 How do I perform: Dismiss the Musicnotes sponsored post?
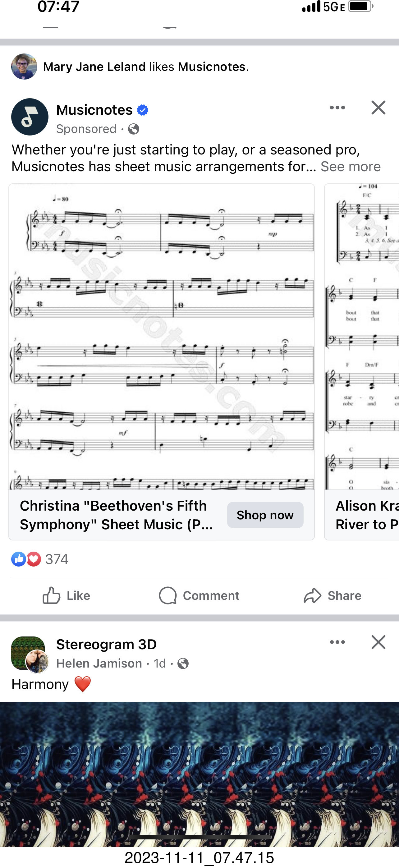[x=378, y=108]
